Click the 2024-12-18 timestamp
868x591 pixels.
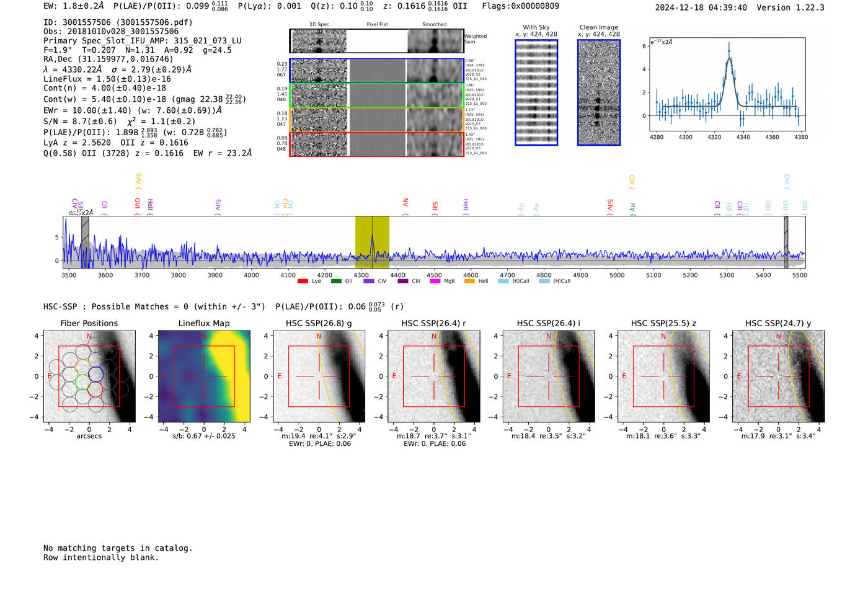click(x=701, y=7)
